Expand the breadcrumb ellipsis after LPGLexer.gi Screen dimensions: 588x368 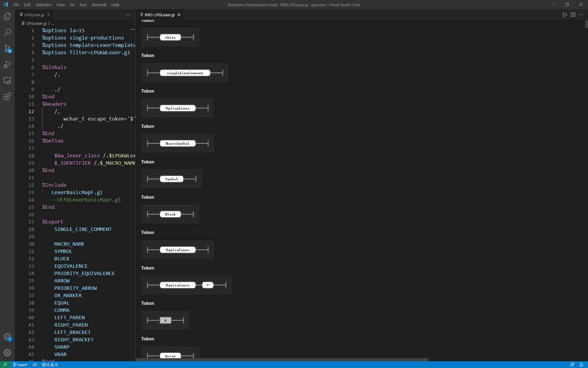pos(53,24)
